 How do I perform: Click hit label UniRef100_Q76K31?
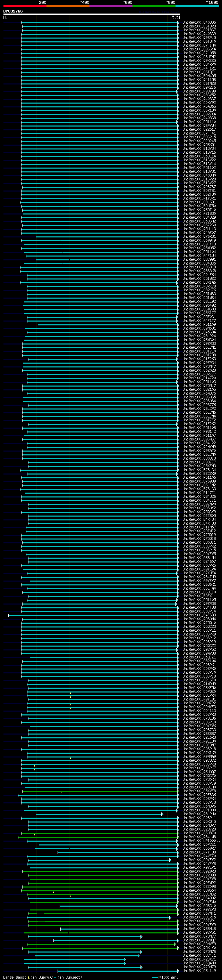[x=199, y=237]
